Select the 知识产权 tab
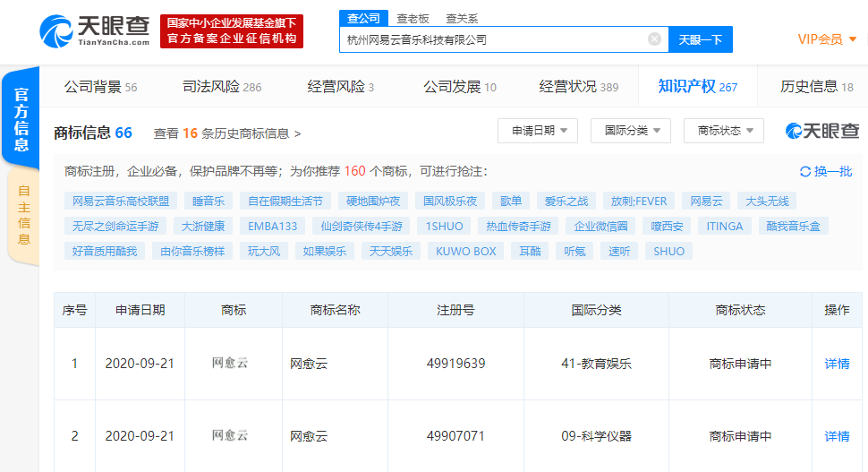The height and width of the screenshot is (472, 868). [697, 87]
